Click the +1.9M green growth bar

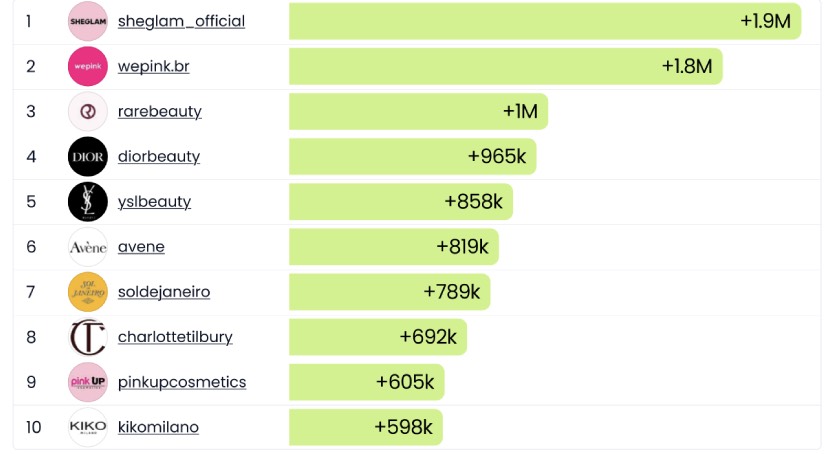click(544, 21)
